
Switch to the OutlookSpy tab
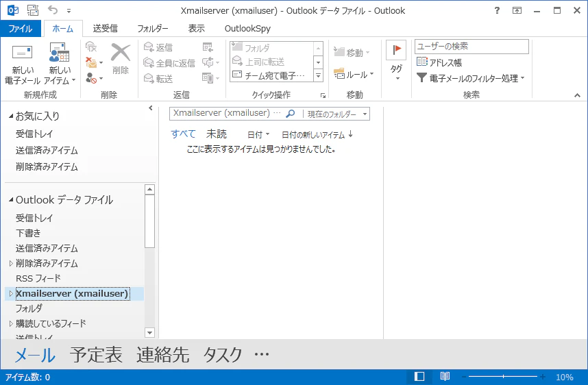pos(247,29)
